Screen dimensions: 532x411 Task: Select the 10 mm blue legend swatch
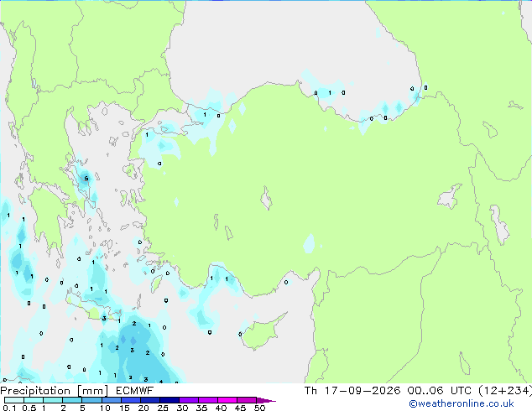point(111,400)
